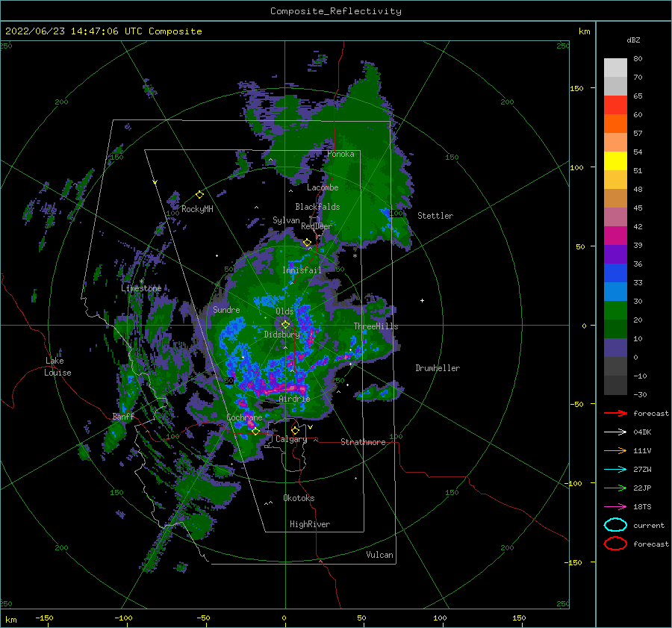Click the Airdrie city label
This screenshot has width=672, height=628.
(294, 399)
